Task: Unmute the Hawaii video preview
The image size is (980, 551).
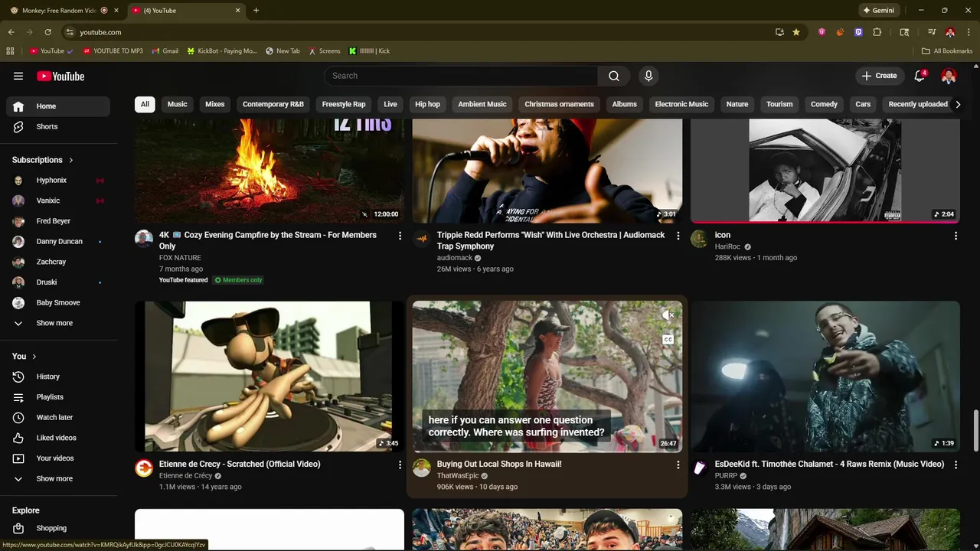Action: coord(668,315)
